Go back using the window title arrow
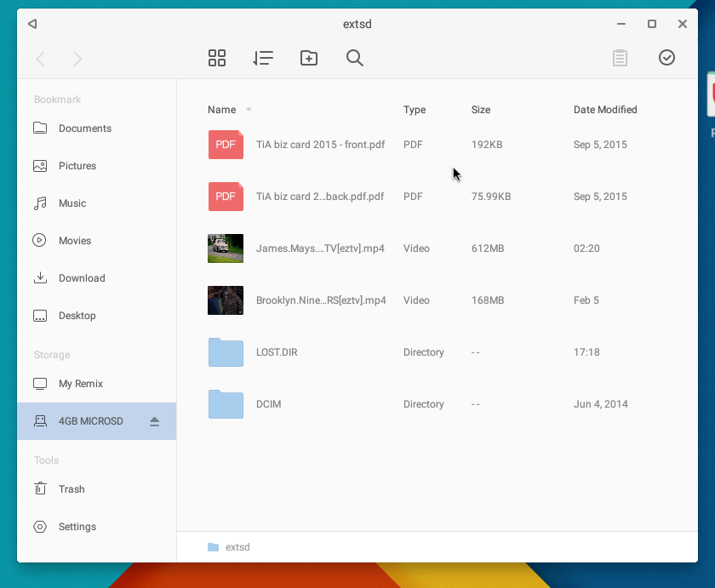The image size is (715, 588). pos(32,24)
